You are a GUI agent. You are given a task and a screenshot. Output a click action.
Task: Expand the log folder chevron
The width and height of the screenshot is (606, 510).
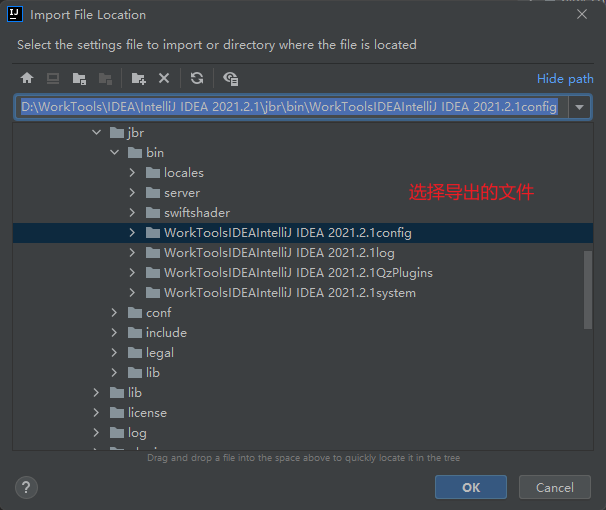point(96,433)
